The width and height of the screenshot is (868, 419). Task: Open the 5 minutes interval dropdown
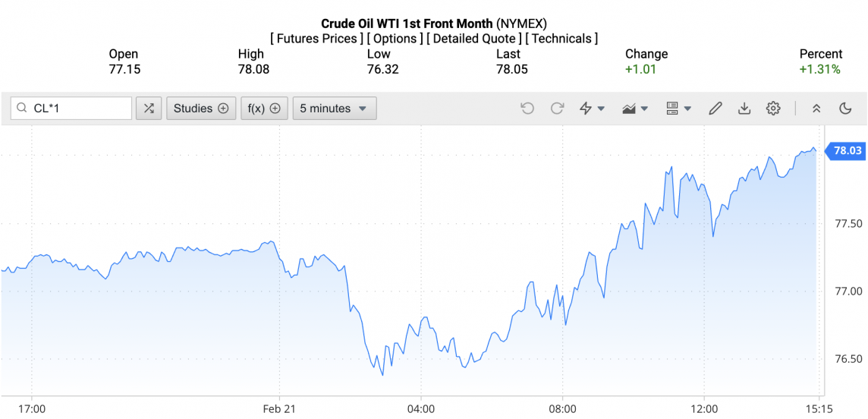[334, 109]
